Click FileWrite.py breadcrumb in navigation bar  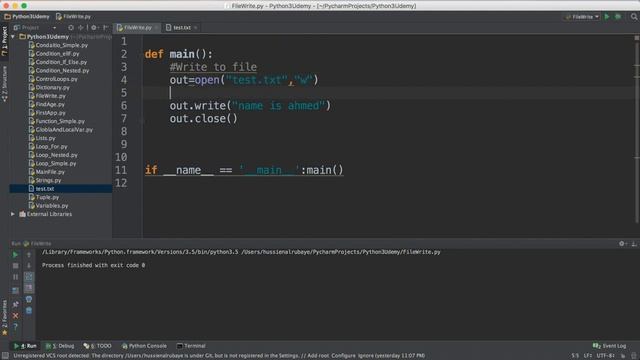[x=73, y=17]
